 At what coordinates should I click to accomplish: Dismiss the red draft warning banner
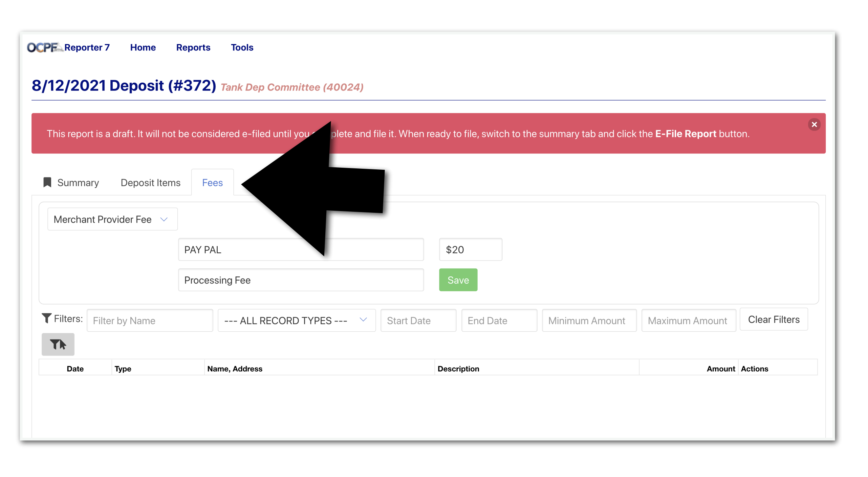click(x=814, y=124)
